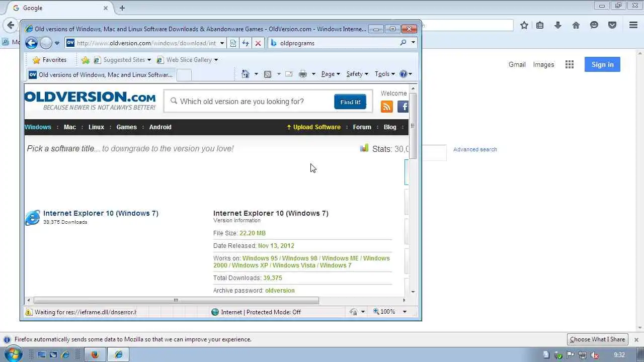Bookmark page with Firefox star icon
The width and height of the screenshot is (644, 362).
pos(524,25)
